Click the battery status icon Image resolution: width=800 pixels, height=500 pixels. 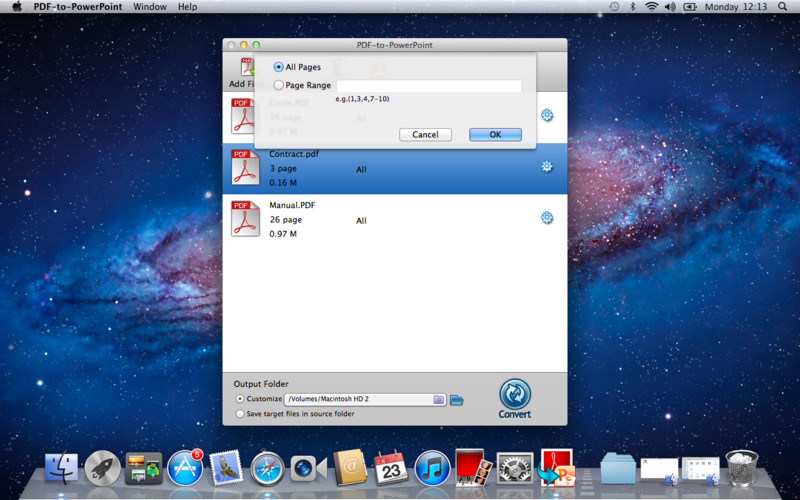click(x=690, y=7)
